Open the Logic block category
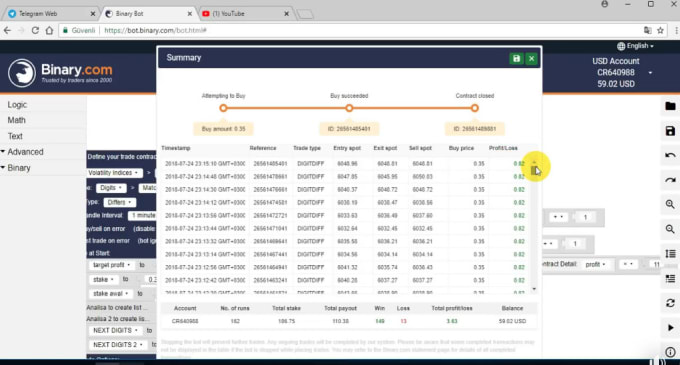Screen dimensions: 680x365 tap(17, 104)
